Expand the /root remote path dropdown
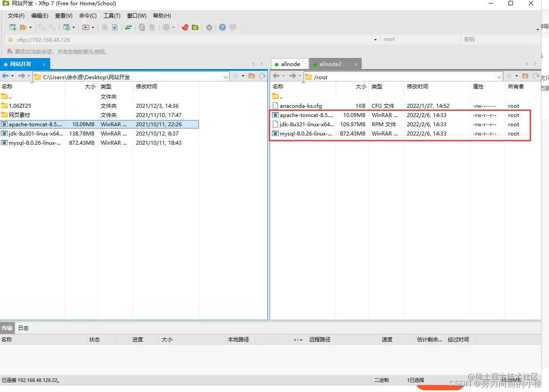This screenshot has height=392, width=549. (x=499, y=77)
